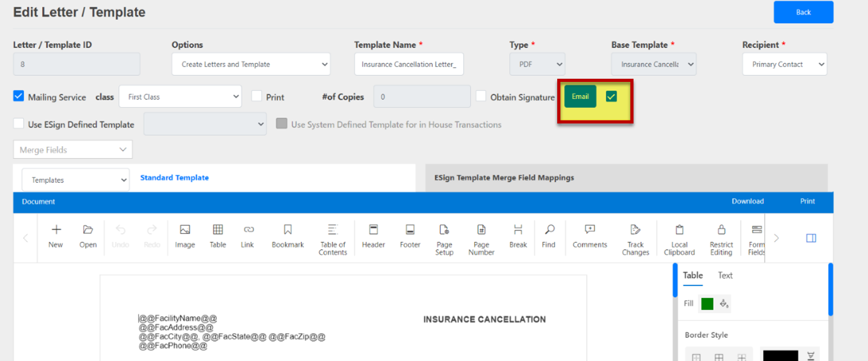
Task: Uncheck the Mailing Service checkbox
Action: click(x=19, y=96)
